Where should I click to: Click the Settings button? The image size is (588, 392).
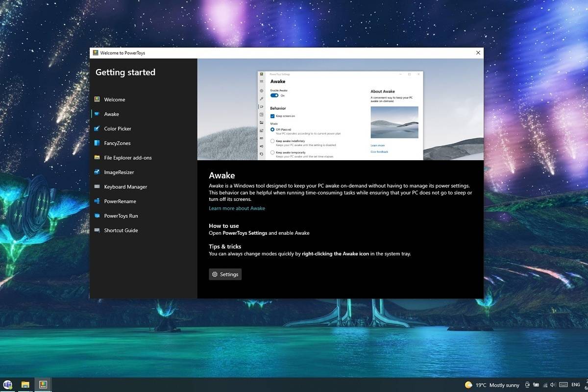[225, 274]
